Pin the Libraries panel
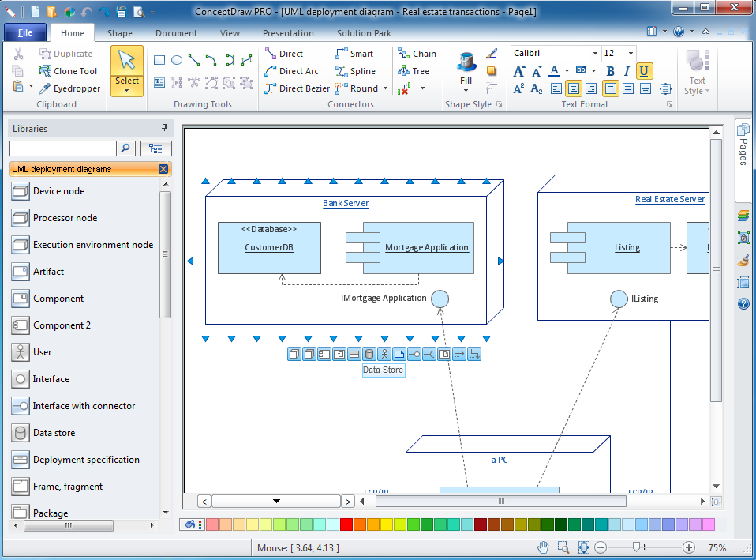This screenshot has width=756, height=560. (x=164, y=127)
